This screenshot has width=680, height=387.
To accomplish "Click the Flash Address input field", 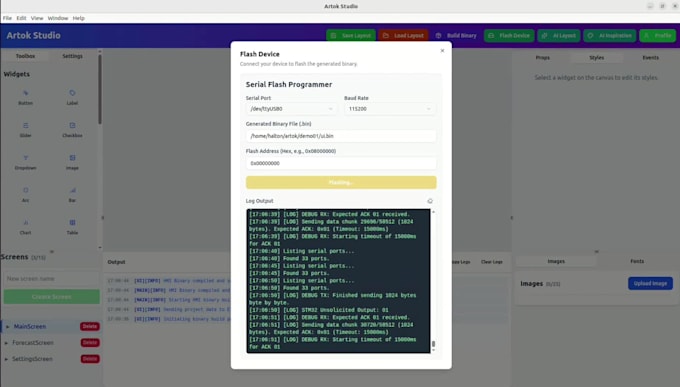I will [341, 164].
